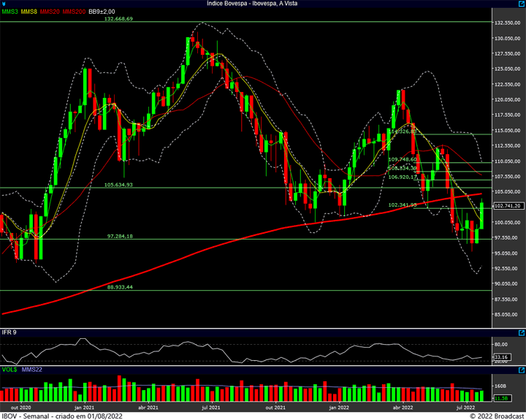Click the IFR value box 33.16
This screenshot has height=420, width=526.
coord(500,357)
